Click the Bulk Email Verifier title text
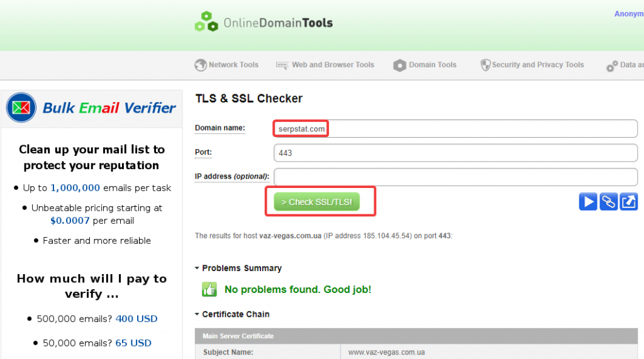The image size is (644, 359). 109,108
